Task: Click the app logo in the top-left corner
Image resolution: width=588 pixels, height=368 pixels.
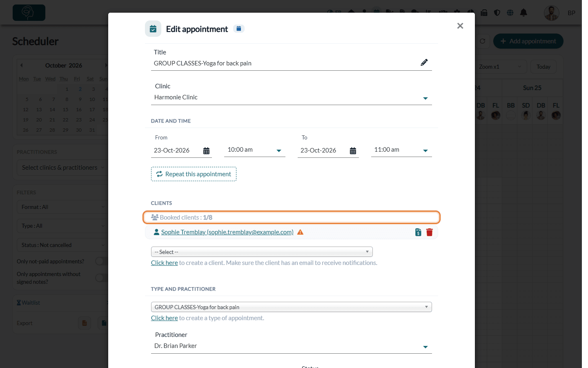Action: click(x=29, y=13)
